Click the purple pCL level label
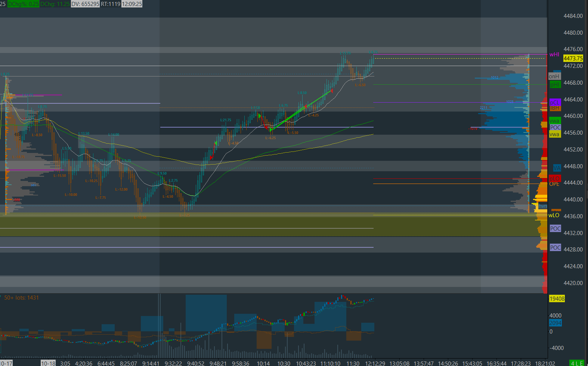The height and width of the screenshot is (366, 588). [x=555, y=102]
